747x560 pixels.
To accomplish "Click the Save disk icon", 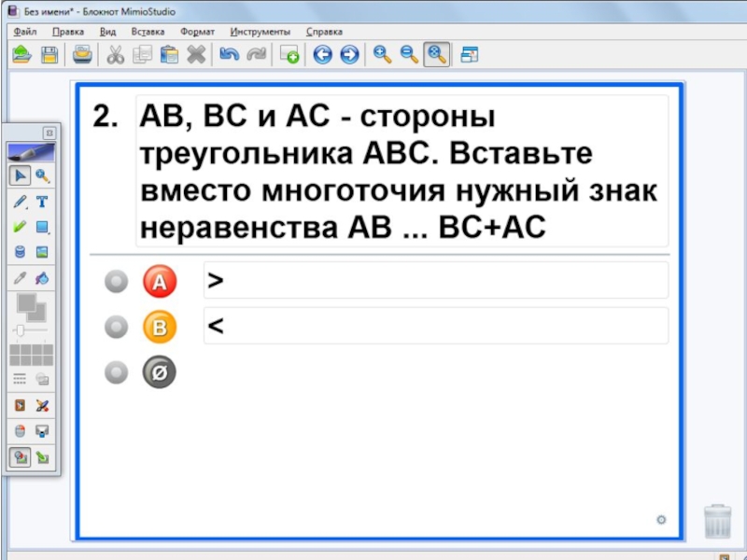I will tap(49, 55).
